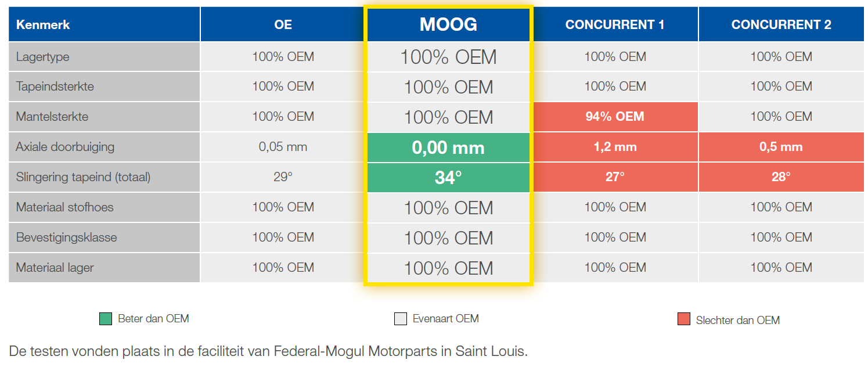The height and width of the screenshot is (367, 868).
Task: Click the grey 'Evenaart OEM' legend swatch
Action: [x=400, y=319]
